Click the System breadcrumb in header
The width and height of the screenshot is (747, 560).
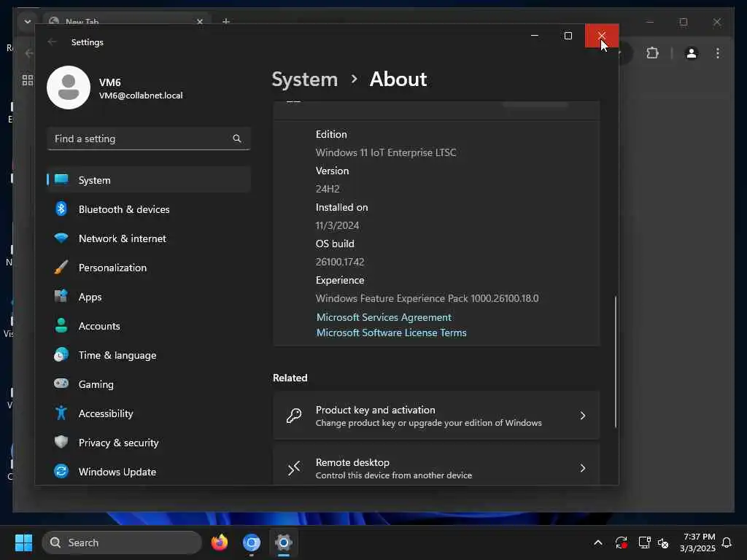304,79
